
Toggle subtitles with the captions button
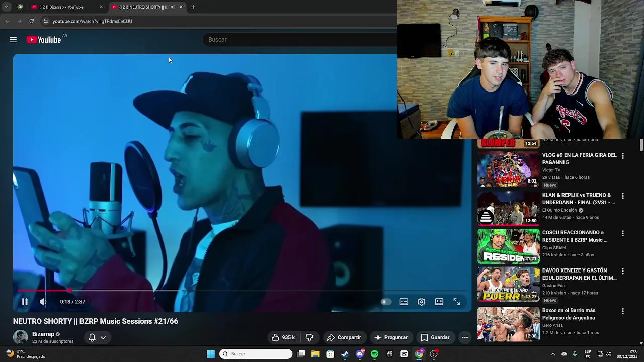point(404,302)
